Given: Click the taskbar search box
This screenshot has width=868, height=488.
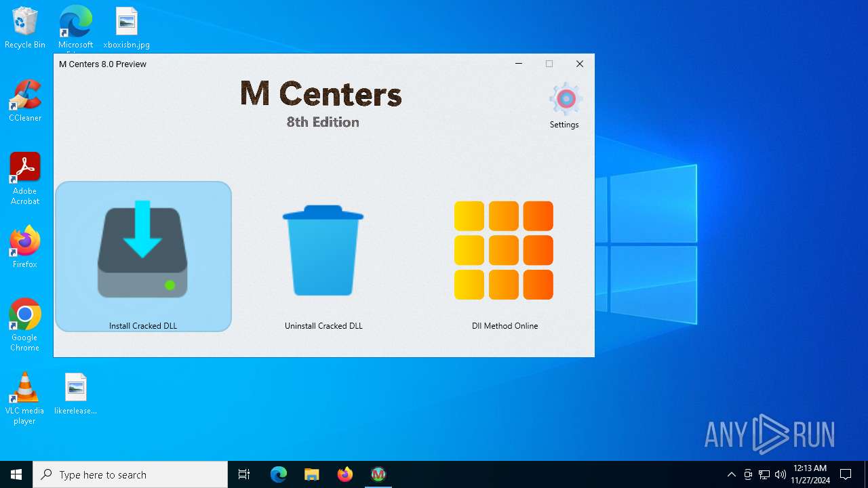Looking at the screenshot, I should pyautogui.click(x=130, y=474).
